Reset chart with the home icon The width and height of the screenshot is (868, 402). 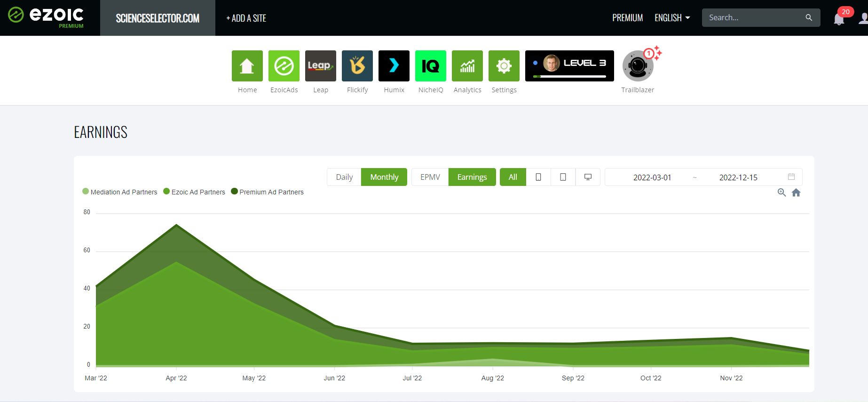coord(796,193)
